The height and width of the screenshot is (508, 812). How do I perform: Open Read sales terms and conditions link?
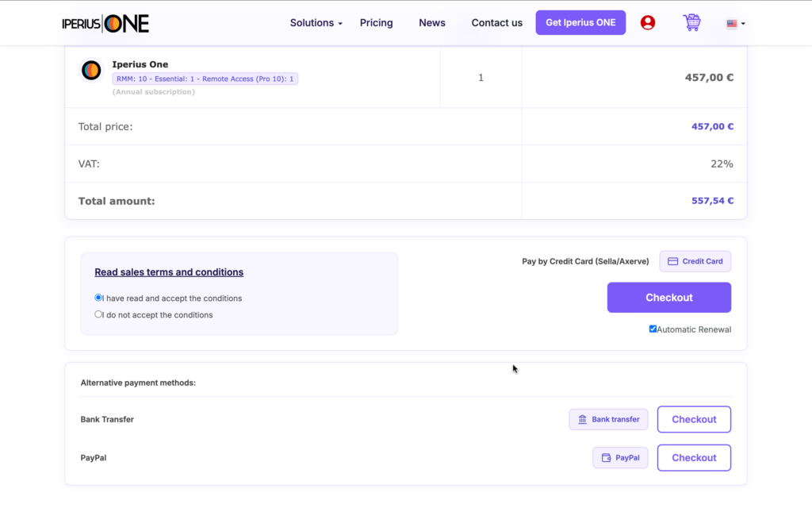pos(169,272)
